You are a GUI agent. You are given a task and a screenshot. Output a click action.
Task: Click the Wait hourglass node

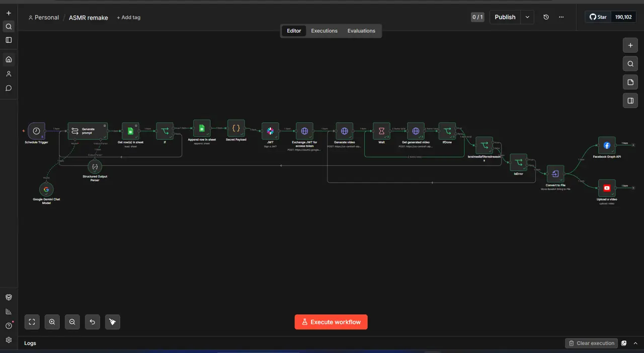pyautogui.click(x=381, y=131)
